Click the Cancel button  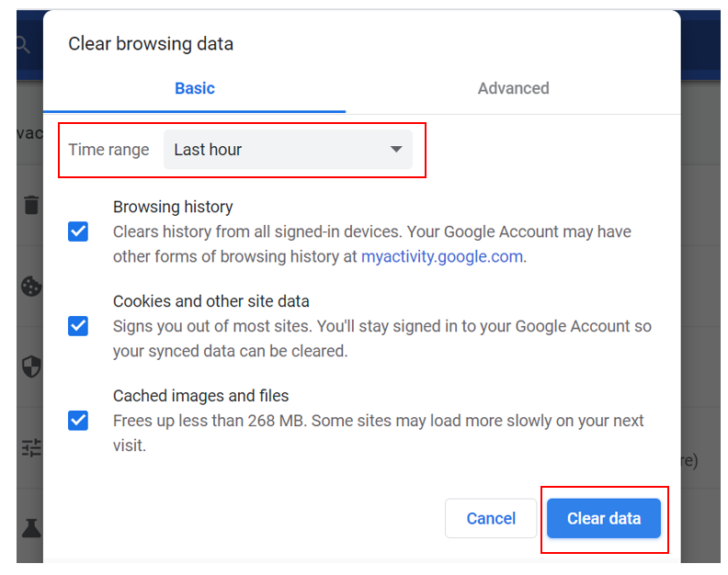pyautogui.click(x=491, y=518)
